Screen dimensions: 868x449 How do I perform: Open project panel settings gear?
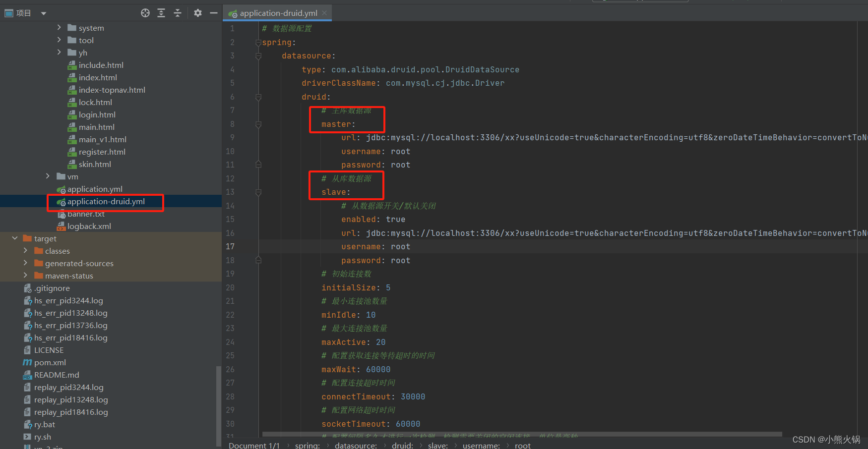(x=198, y=13)
